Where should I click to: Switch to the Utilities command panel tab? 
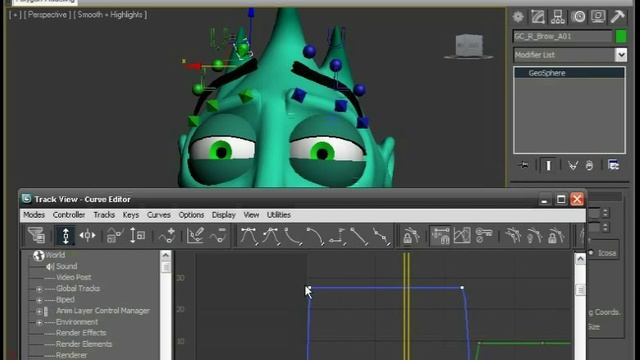click(x=618, y=17)
